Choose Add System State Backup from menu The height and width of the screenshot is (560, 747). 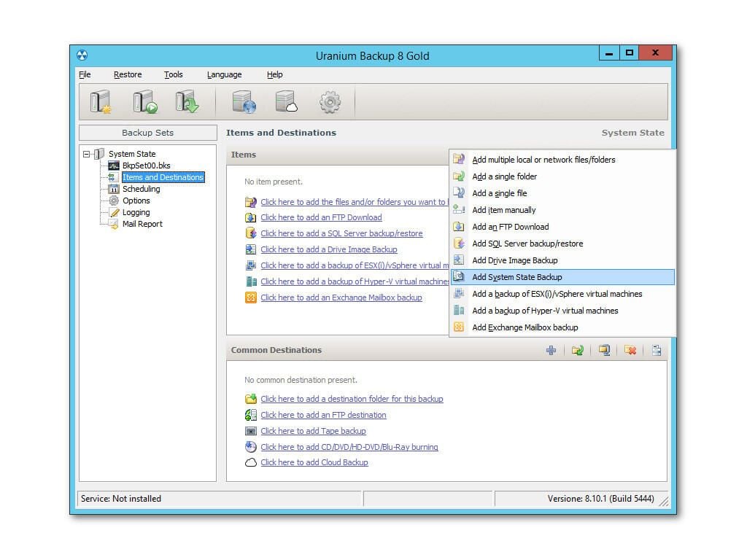click(x=562, y=277)
